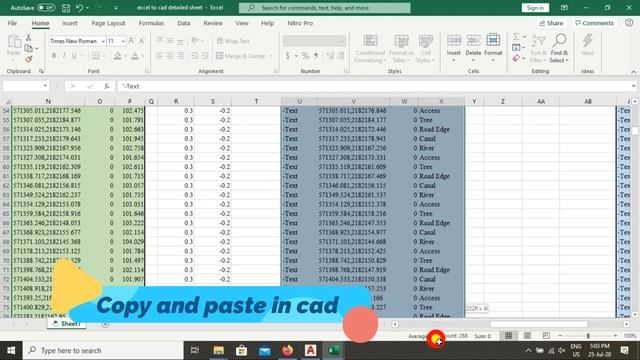This screenshot has width=640, height=360.
Task: Switch to the Formulas tab
Action: point(151,23)
